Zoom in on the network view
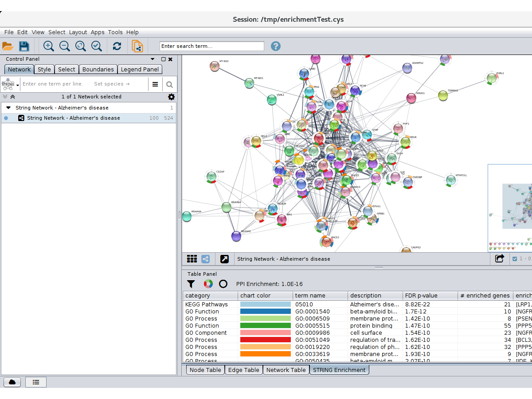The height and width of the screenshot is (399, 532). [x=48, y=46]
